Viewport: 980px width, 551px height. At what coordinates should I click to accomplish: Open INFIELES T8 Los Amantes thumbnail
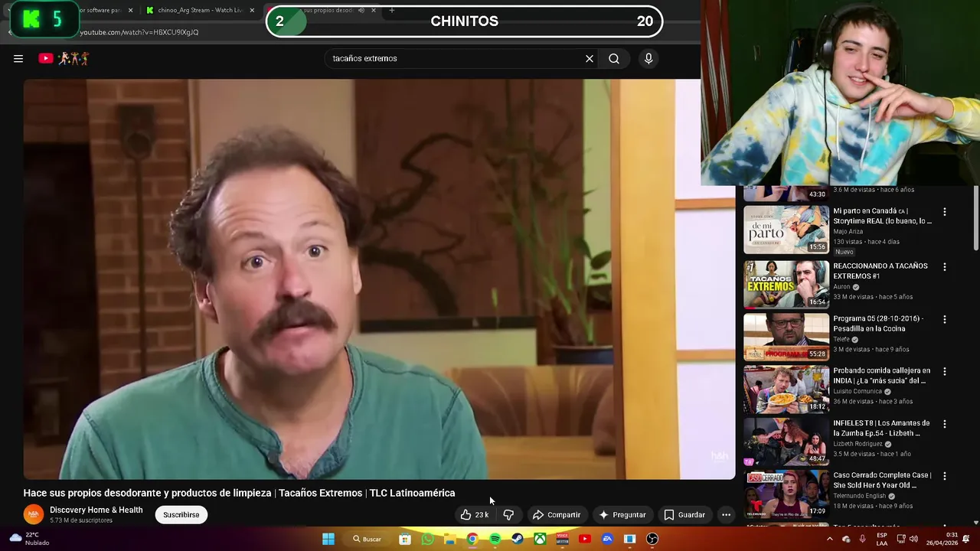point(786,441)
